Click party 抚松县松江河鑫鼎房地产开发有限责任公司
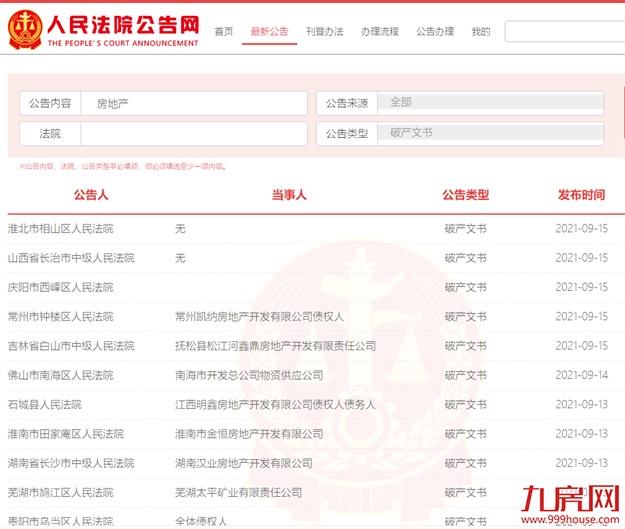This screenshot has width=625, height=529. click(x=275, y=346)
